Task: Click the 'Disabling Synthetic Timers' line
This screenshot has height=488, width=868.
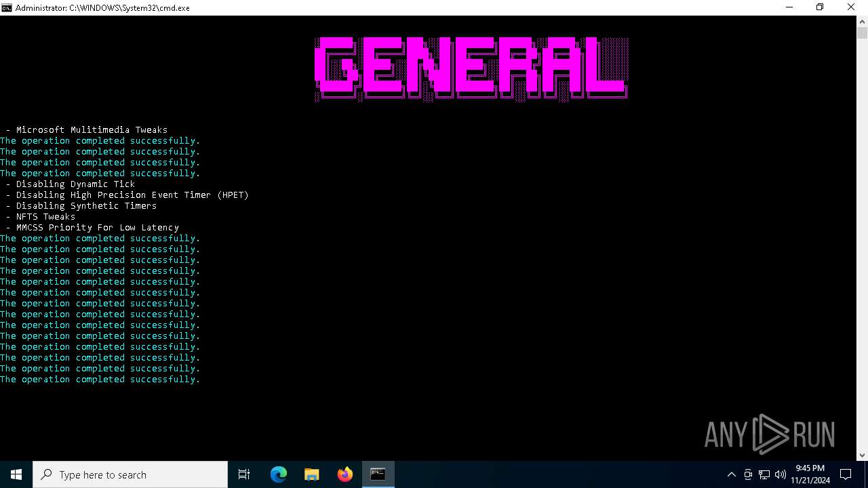Action: pos(81,205)
